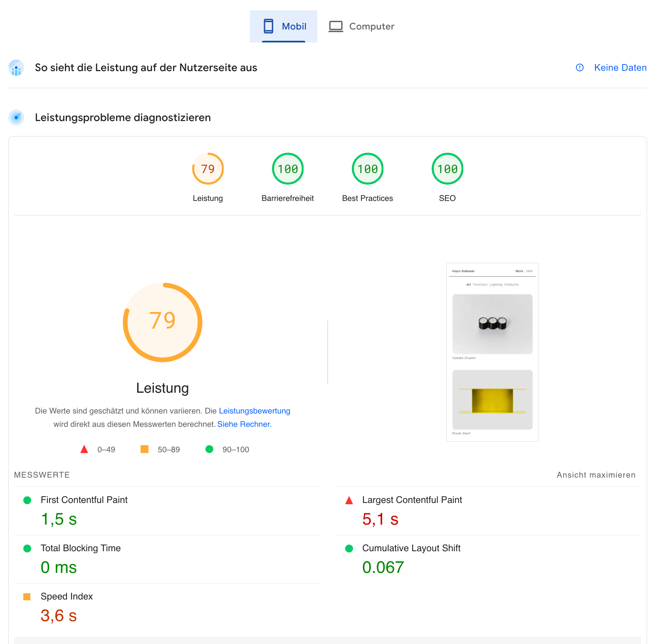Image resolution: width=672 pixels, height=644 pixels.
Task: Click the Keine Daten link
Action: point(620,67)
